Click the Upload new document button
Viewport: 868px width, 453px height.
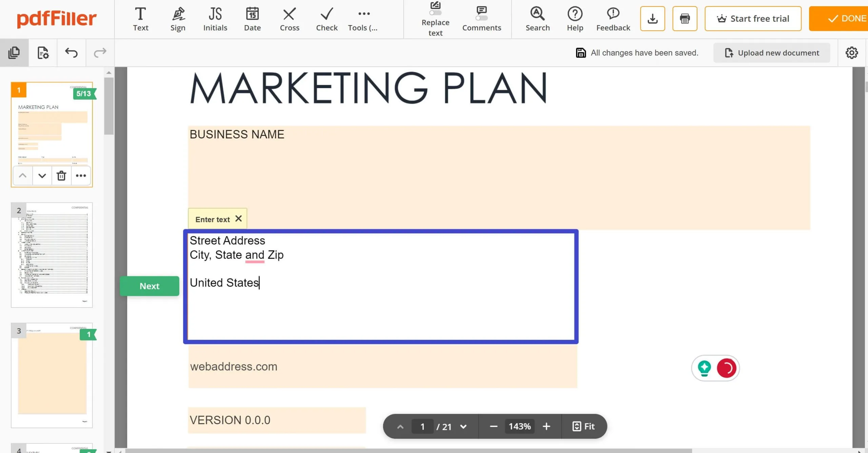tap(771, 53)
